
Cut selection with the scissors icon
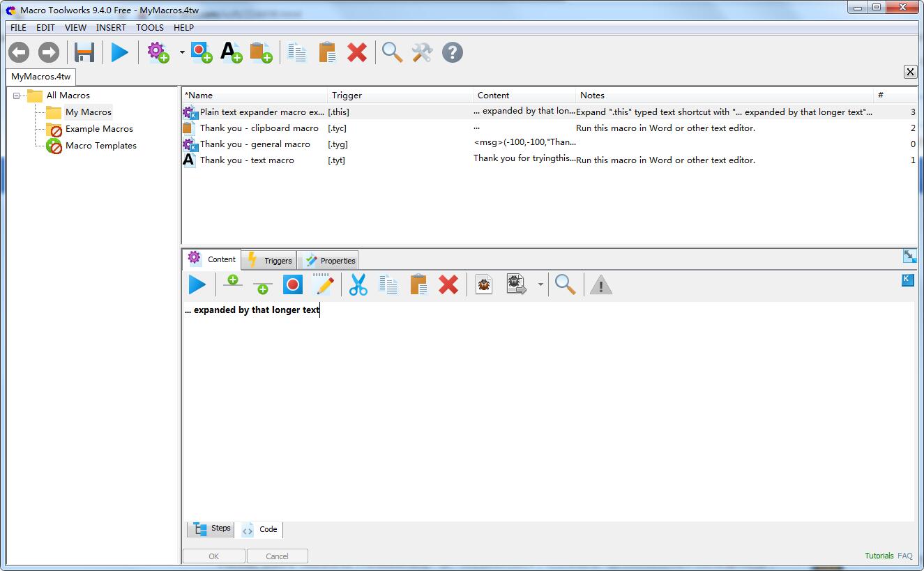358,284
